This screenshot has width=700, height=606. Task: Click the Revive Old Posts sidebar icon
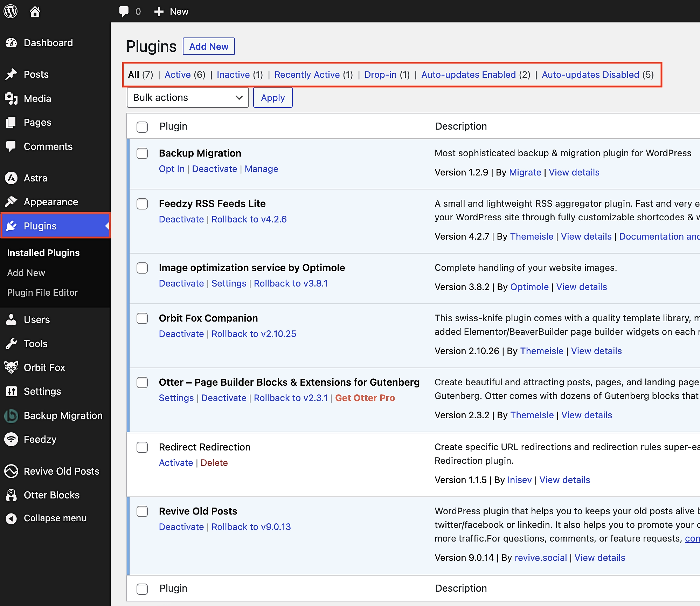[12, 471]
